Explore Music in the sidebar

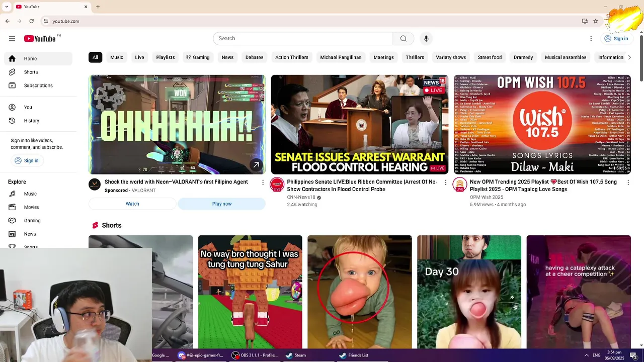coord(38,194)
